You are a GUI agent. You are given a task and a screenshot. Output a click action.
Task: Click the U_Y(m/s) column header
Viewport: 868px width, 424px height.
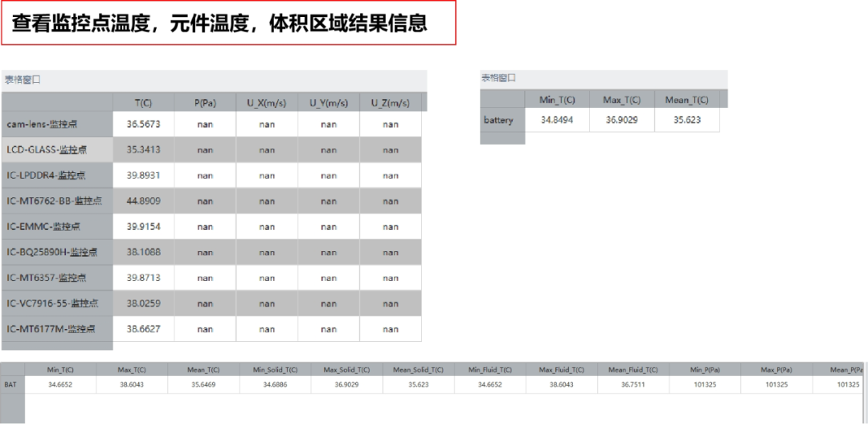329,102
